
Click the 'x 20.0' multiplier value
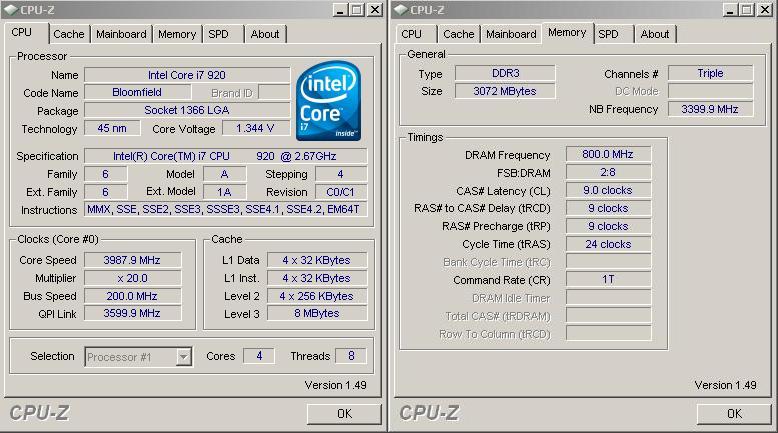(132, 278)
